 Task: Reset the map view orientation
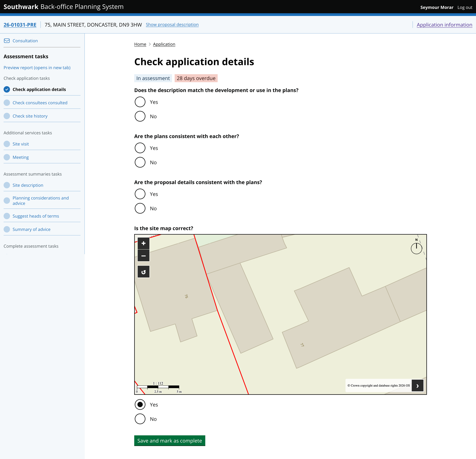[144, 271]
